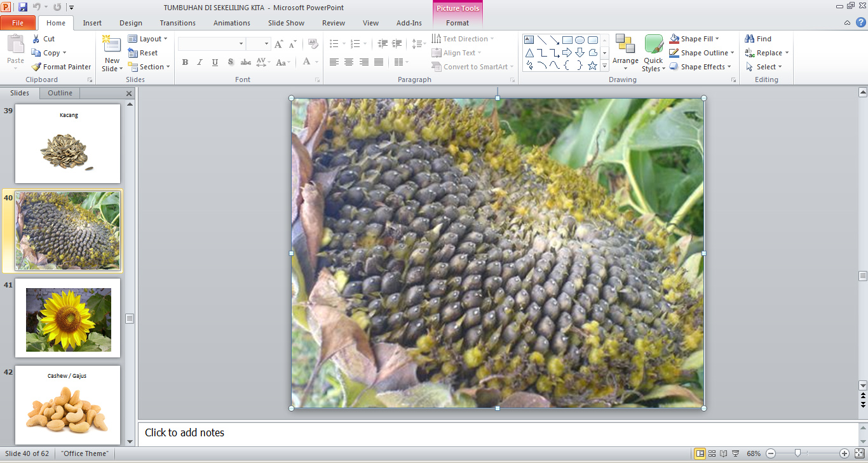Select slide 42 Cashew / Gajus thumbnail
The height and width of the screenshot is (463, 868).
coord(67,404)
